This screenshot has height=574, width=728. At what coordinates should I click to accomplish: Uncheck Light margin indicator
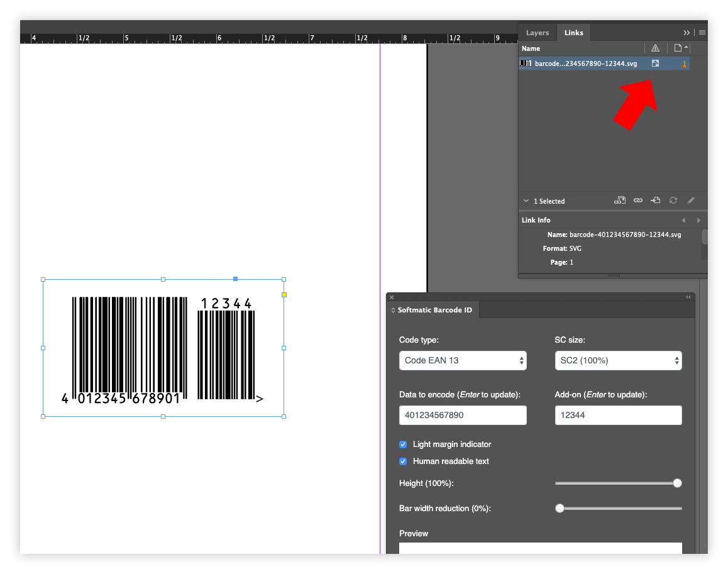(403, 444)
